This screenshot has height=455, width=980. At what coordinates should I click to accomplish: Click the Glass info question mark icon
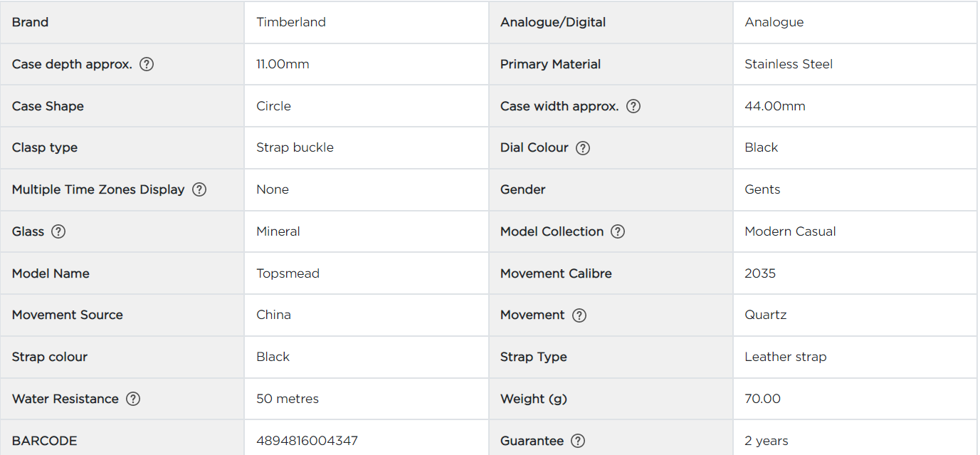[x=58, y=231]
